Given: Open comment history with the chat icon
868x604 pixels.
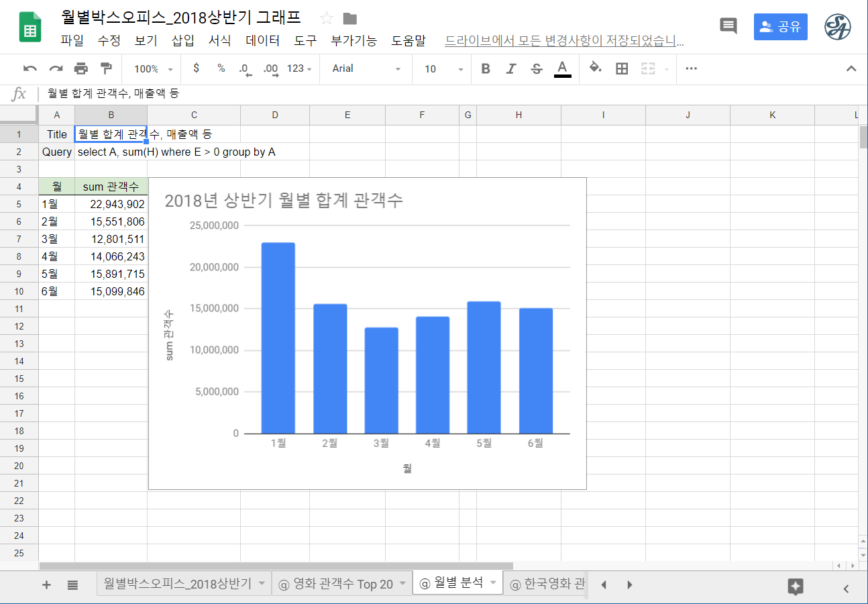Looking at the screenshot, I should point(728,26).
